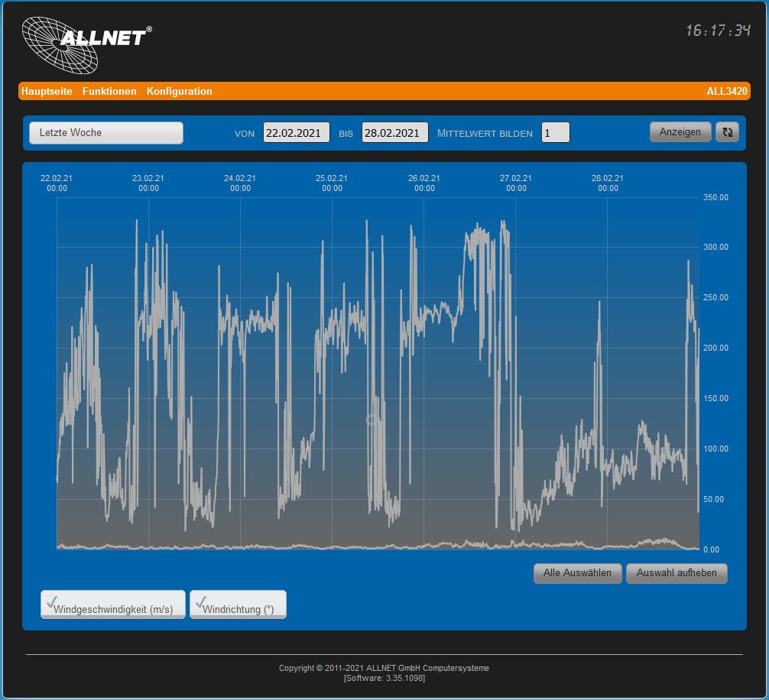The height and width of the screenshot is (700, 769).
Task: Open the Konfiguration menu
Action: point(180,91)
